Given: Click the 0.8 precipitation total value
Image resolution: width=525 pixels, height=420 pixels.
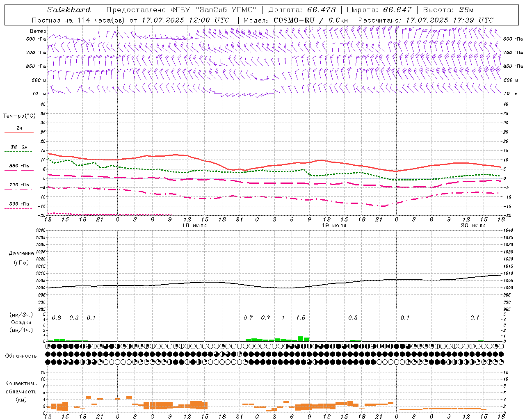Looking at the screenshot, I should coord(57,318).
